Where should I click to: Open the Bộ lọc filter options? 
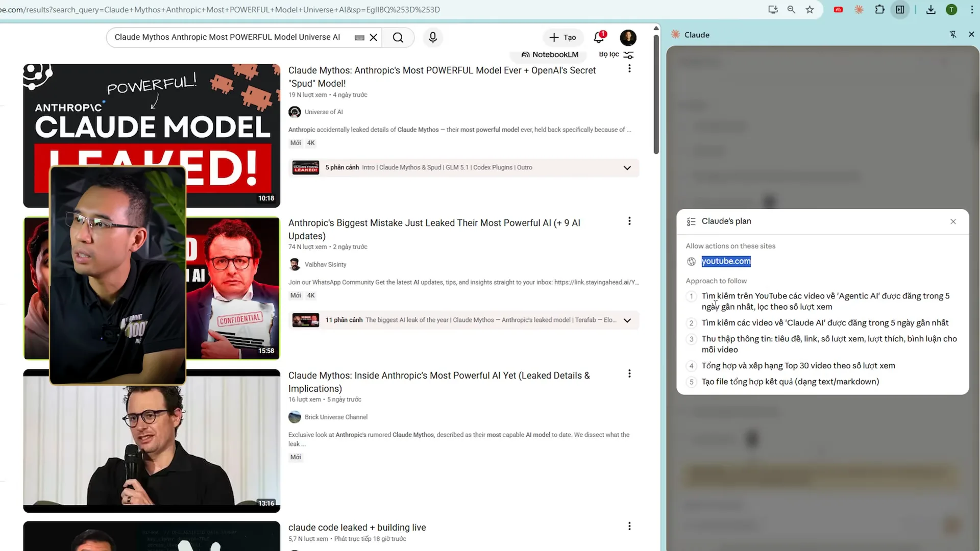(x=616, y=54)
